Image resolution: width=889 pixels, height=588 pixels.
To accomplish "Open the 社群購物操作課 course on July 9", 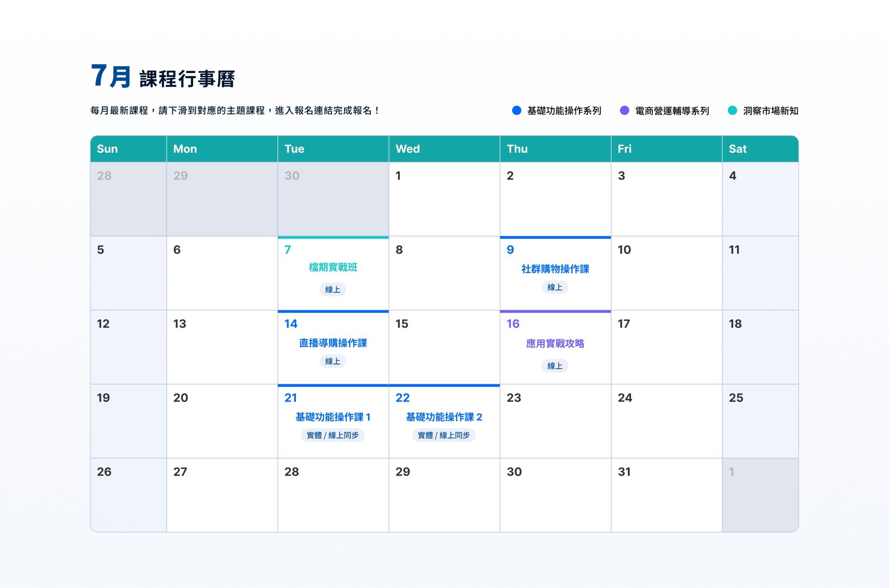I will 555,269.
